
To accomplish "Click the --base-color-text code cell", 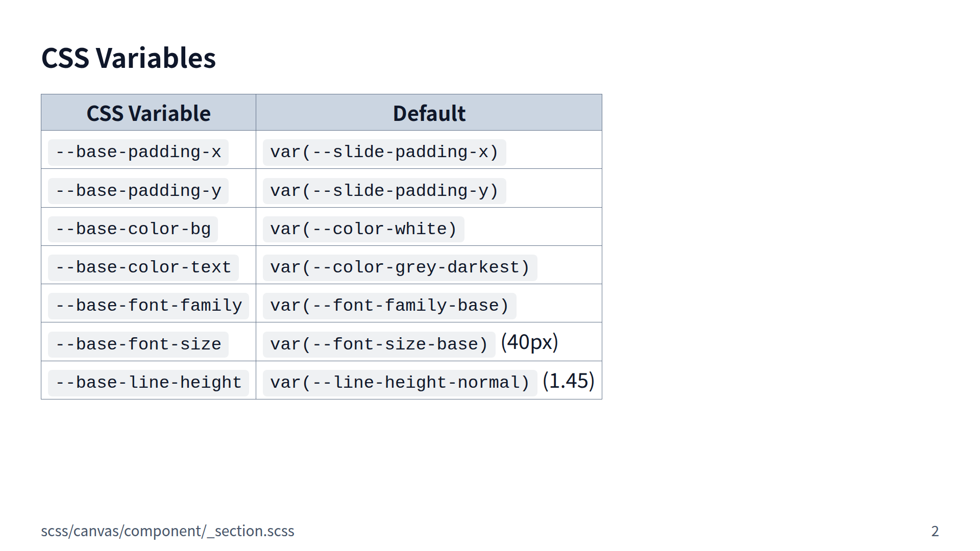I will click(143, 267).
